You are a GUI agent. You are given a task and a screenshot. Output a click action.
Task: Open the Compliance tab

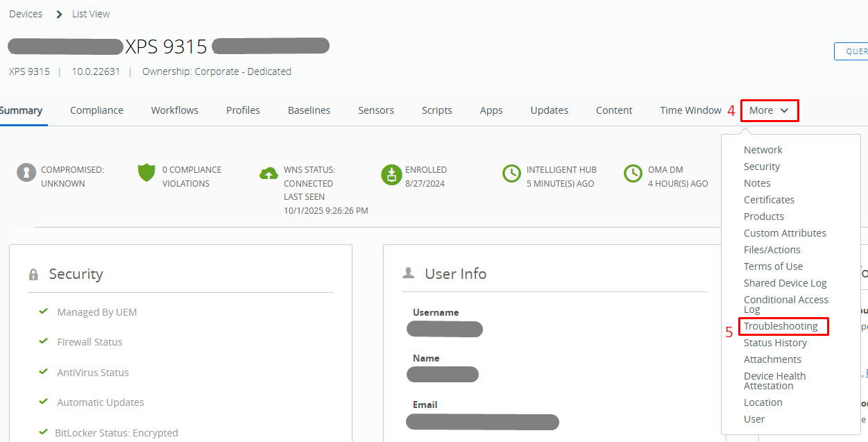[x=96, y=110]
